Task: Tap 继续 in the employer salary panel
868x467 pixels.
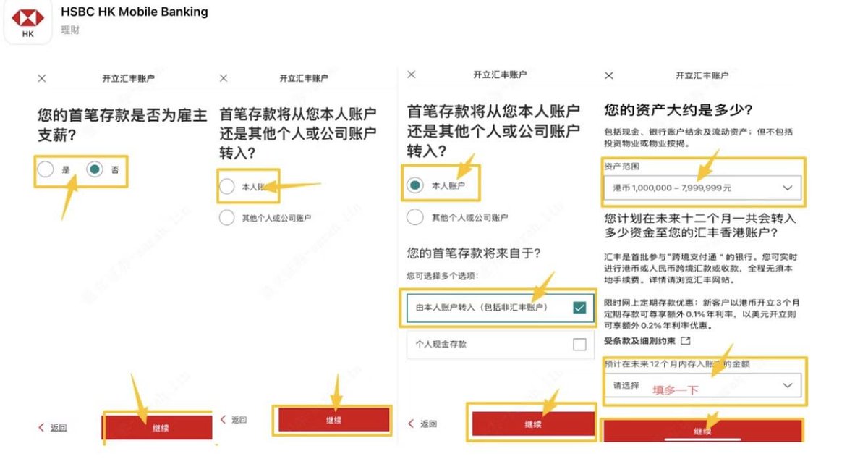Action: pos(158,427)
